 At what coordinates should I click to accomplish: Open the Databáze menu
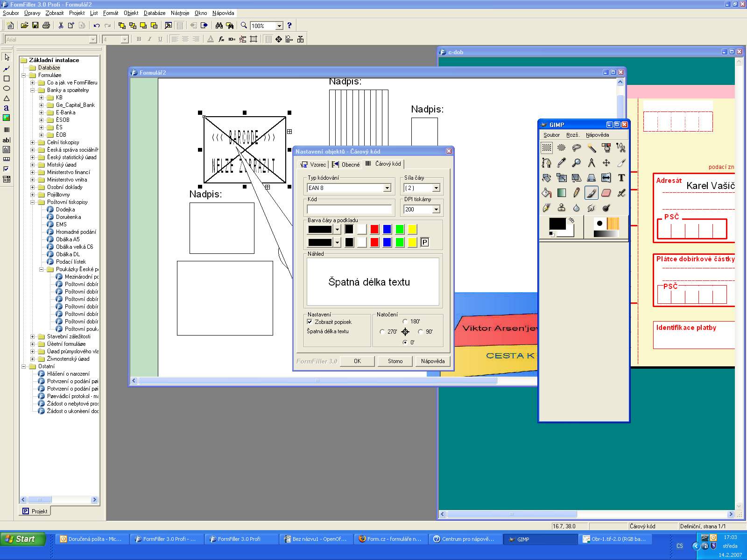[x=155, y=13]
